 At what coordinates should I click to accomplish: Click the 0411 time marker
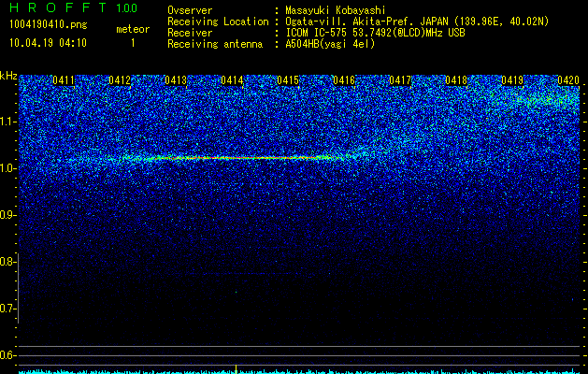pyautogui.click(x=64, y=79)
